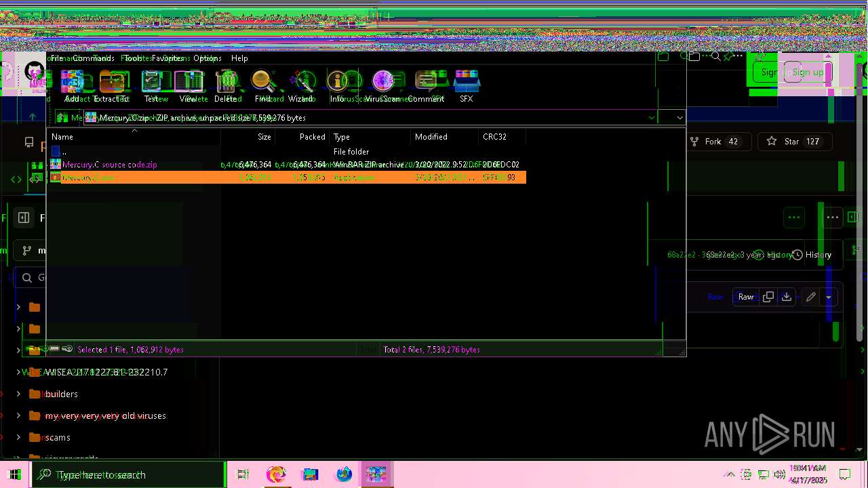Expand 'my very very very old viruses' chevron
The image size is (868, 488).
point(18,415)
